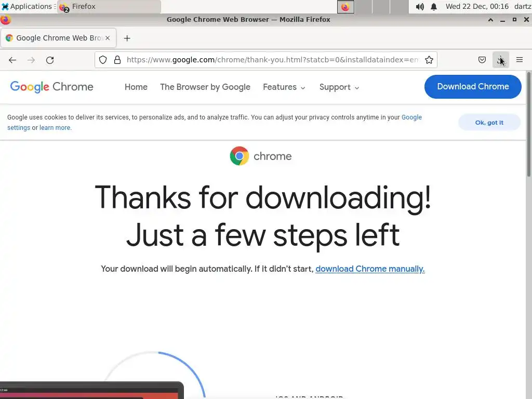Click download Chrome manually link
Viewport: 532px width, 399px height.
[370, 269]
